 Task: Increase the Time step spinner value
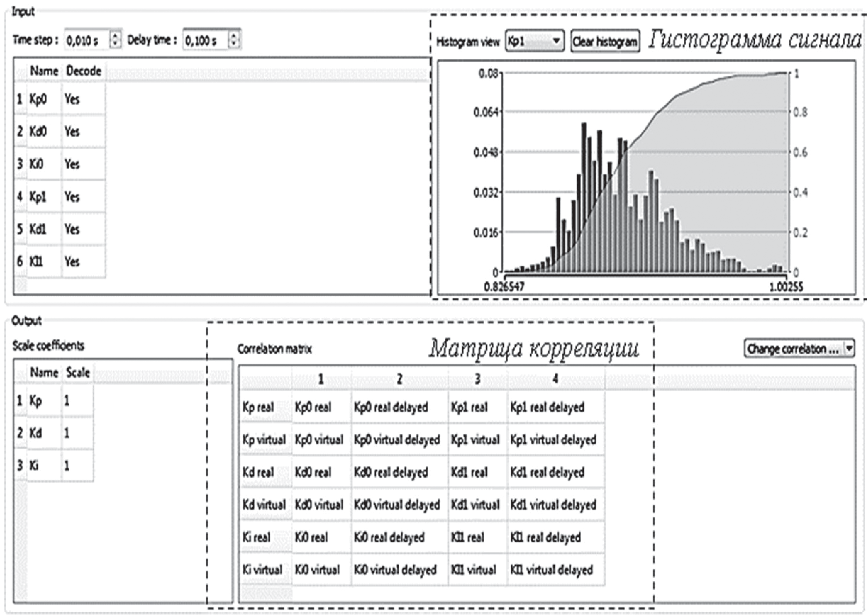[115, 36]
